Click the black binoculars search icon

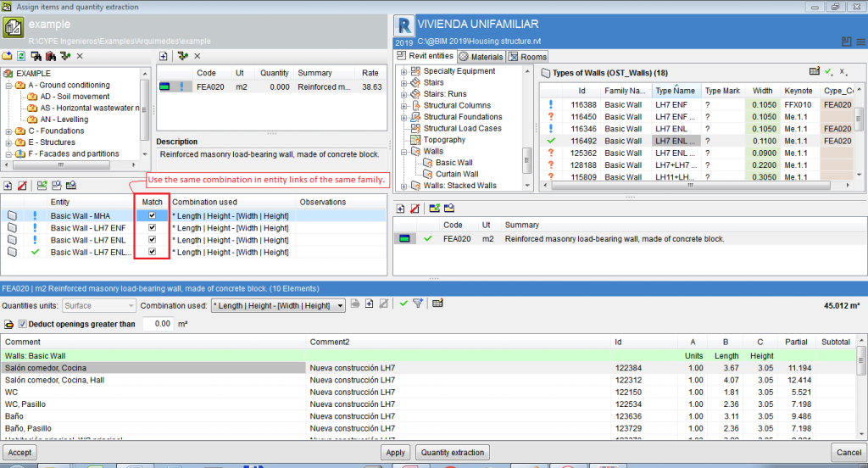point(36,56)
